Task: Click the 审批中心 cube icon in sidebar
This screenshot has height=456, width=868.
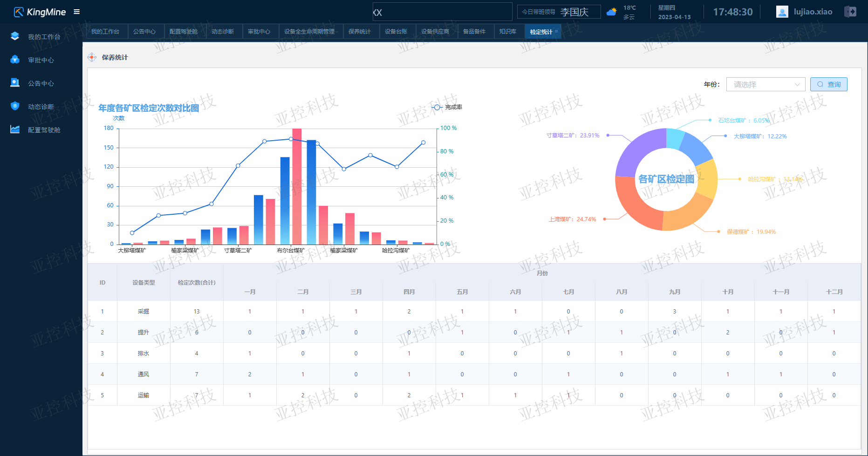Action: point(15,60)
